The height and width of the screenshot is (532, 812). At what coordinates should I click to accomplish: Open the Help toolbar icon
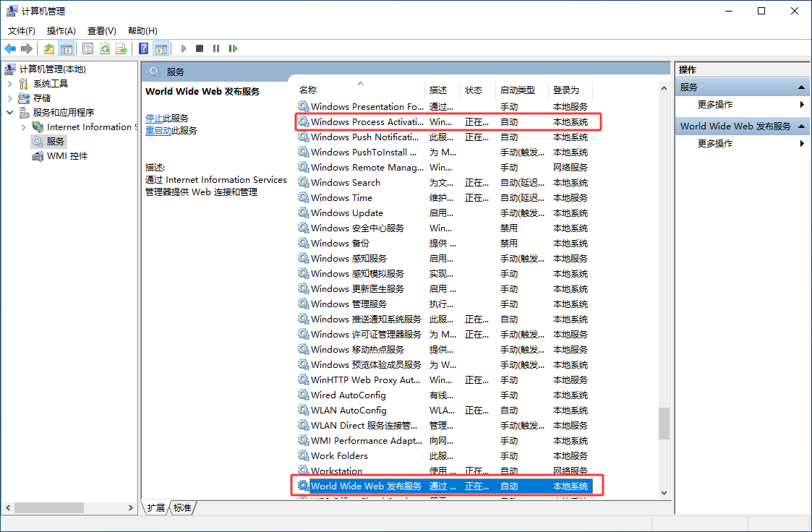coord(144,48)
